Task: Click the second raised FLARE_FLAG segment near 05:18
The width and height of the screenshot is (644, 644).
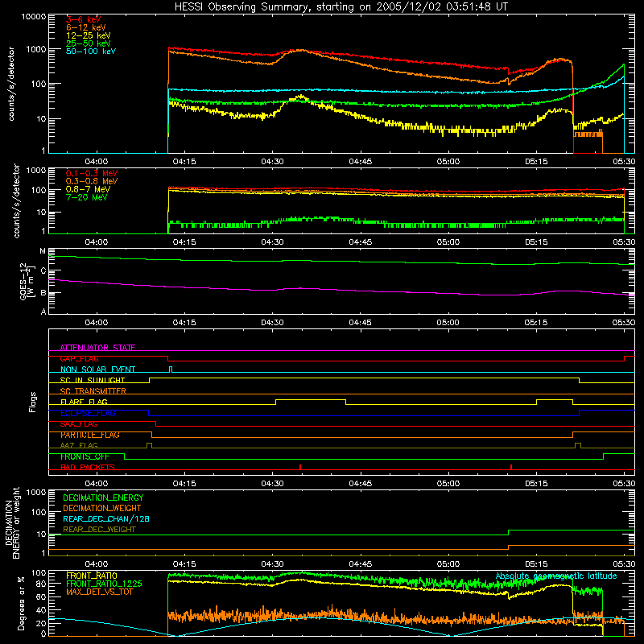Action: click(555, 399)
